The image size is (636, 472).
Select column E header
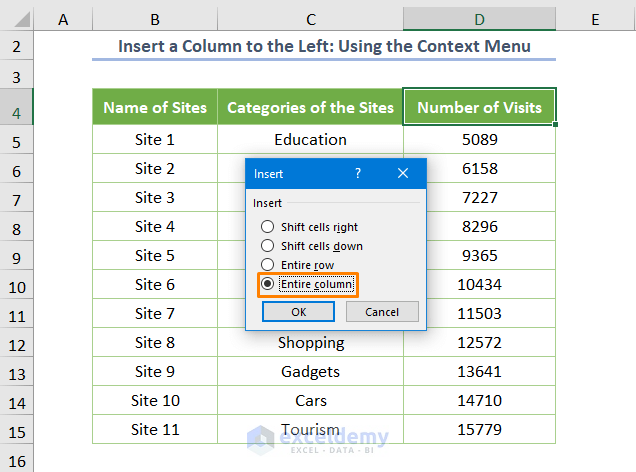(x=595, y=18)
